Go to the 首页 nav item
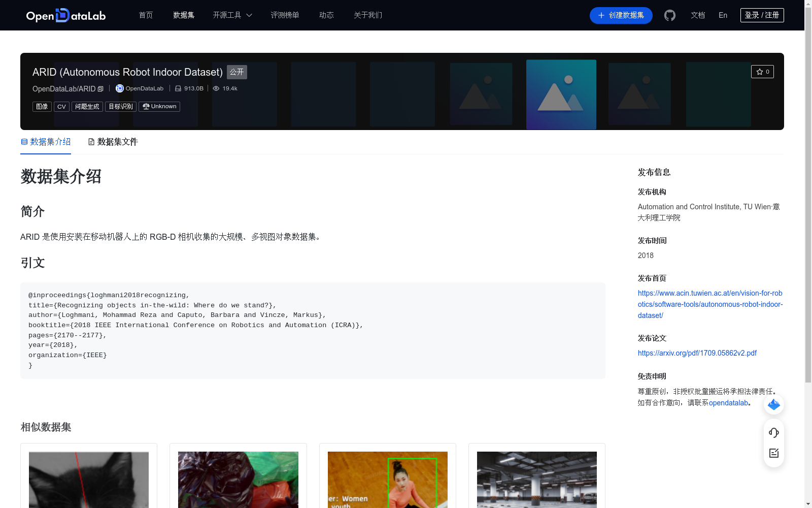812x508 pixels. [146, 15]
